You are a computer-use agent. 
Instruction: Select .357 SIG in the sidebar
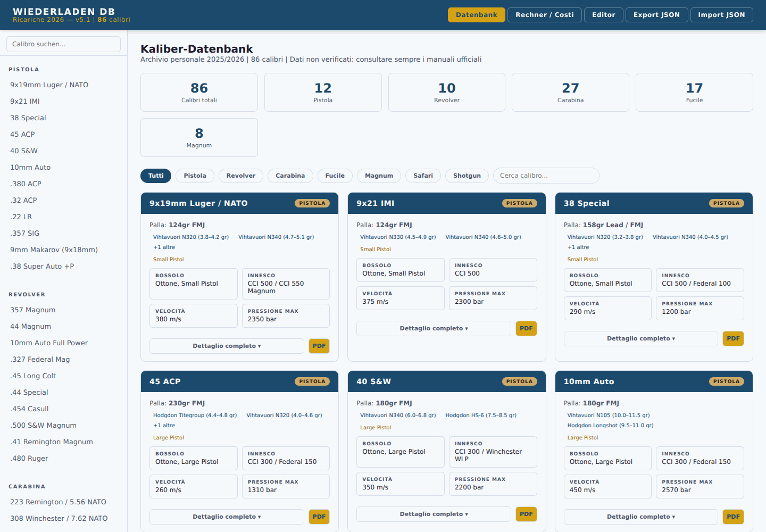click(x=63, y=233)
